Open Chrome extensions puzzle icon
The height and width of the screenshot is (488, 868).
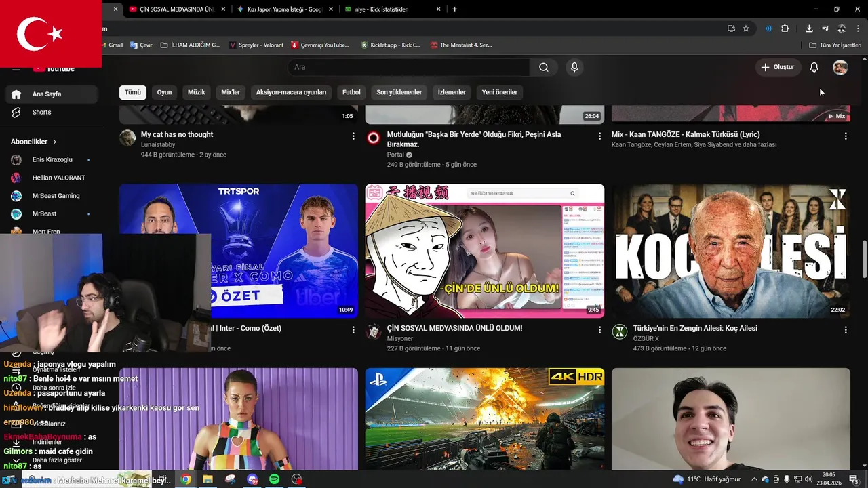pos(785,28)
